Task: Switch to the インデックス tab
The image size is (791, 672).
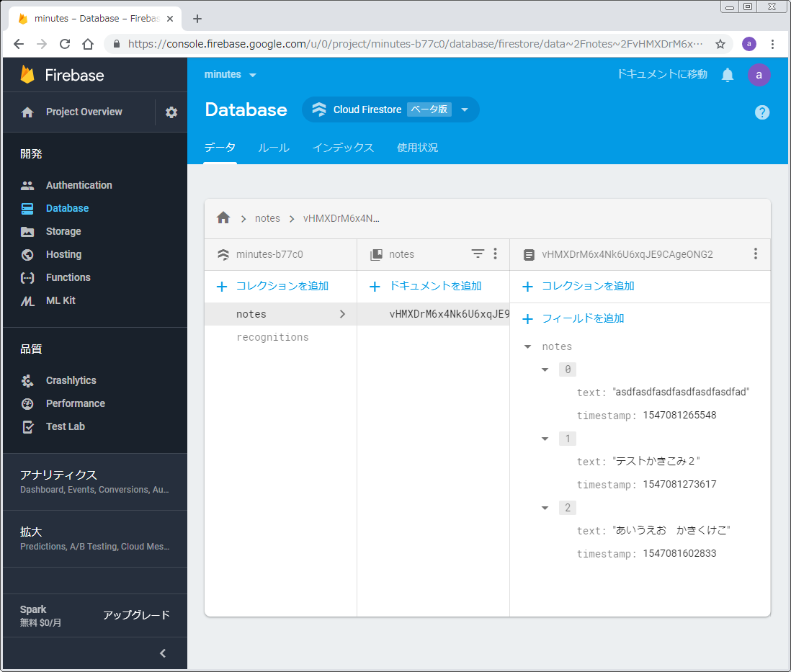Action: click(343, 148)
